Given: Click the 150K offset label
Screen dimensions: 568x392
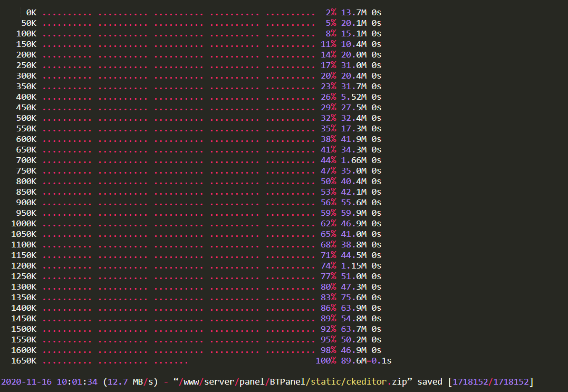Looking at the screenshot, I should click(x=26, y=44).
